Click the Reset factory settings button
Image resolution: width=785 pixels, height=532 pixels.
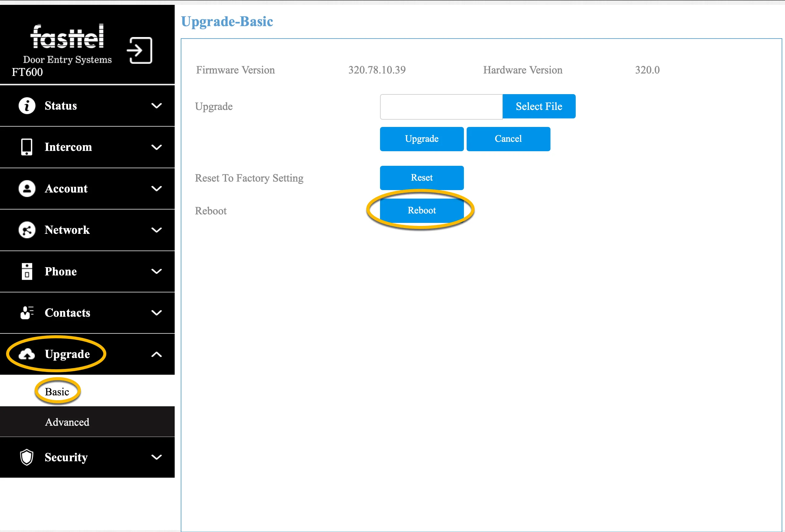pyautogui.click(x=422, y=178)
